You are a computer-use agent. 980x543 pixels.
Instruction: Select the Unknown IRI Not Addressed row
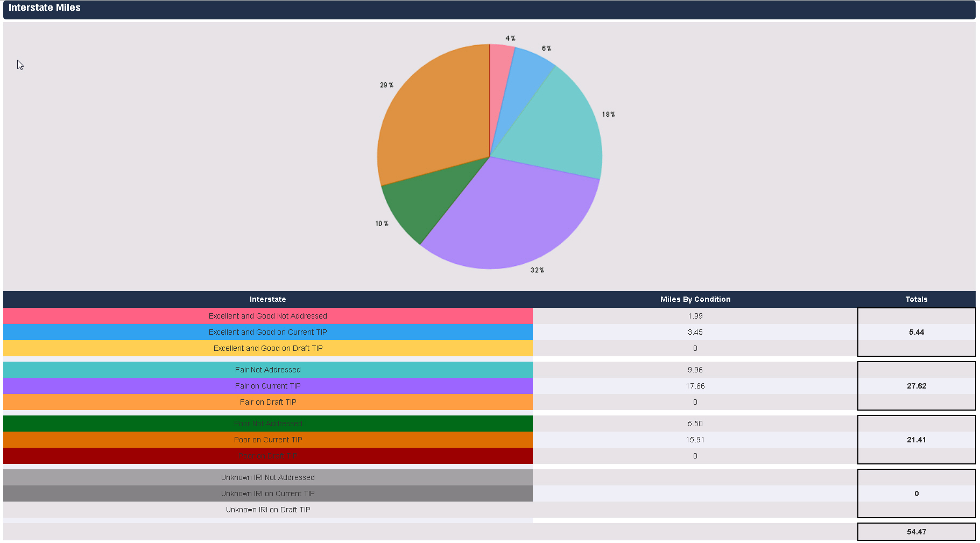tap(267, 477)
